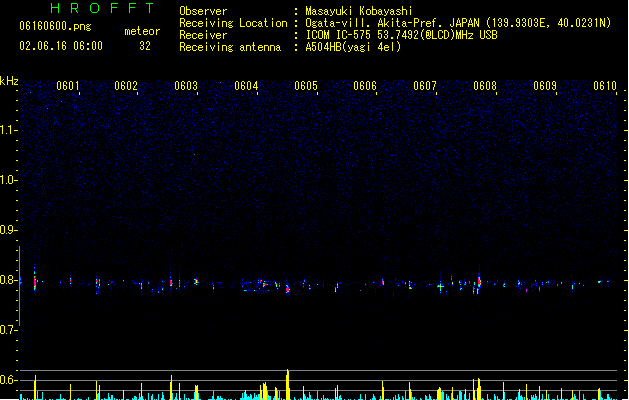Click the 0602 time marker
Viewport: 629px width, 400px height.
point(126,86)
